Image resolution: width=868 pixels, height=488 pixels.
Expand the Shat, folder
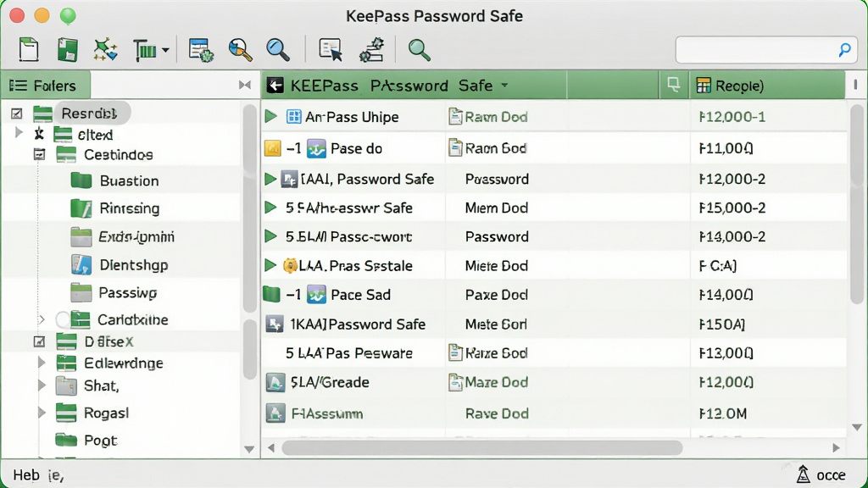click(42, 385)
